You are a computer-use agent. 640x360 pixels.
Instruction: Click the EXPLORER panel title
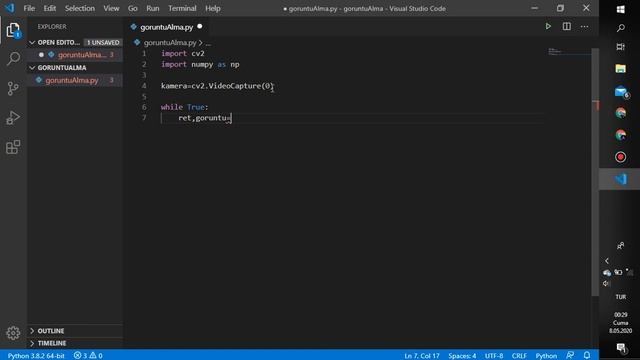52,27
